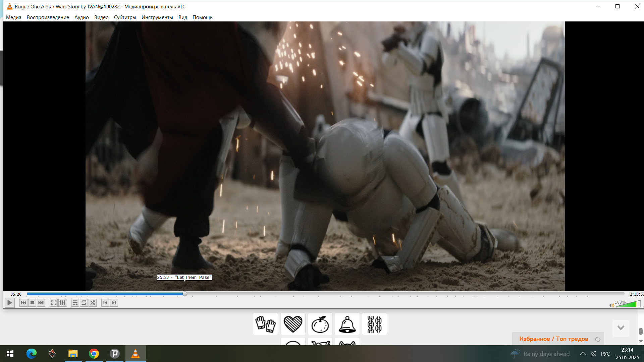Jump to next chapter
This screenshot has width=644, height=362.
pos(114,303)
